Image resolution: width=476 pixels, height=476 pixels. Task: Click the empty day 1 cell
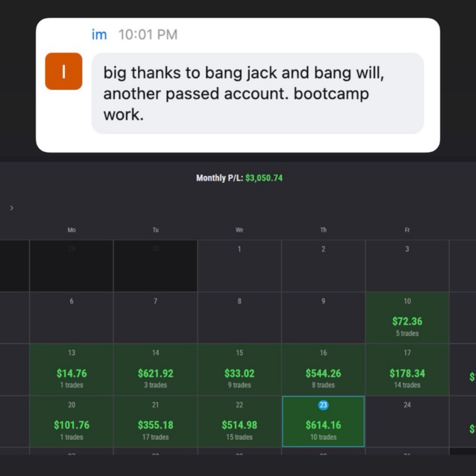pos(239,266)
